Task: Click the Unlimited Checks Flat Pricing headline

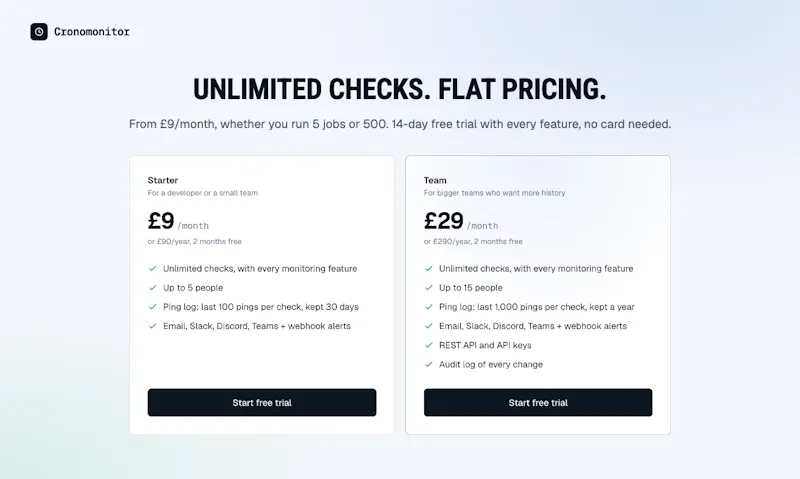Action: [399, 89]
